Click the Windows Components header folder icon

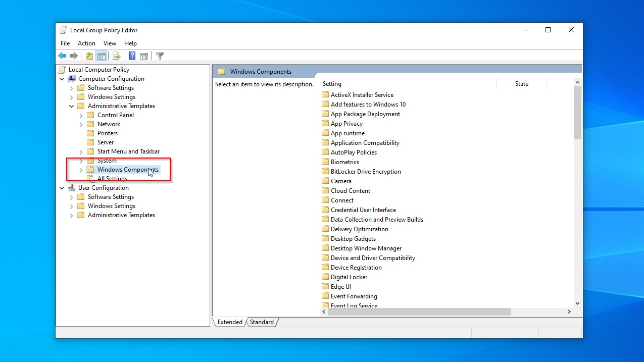(221, 72)
